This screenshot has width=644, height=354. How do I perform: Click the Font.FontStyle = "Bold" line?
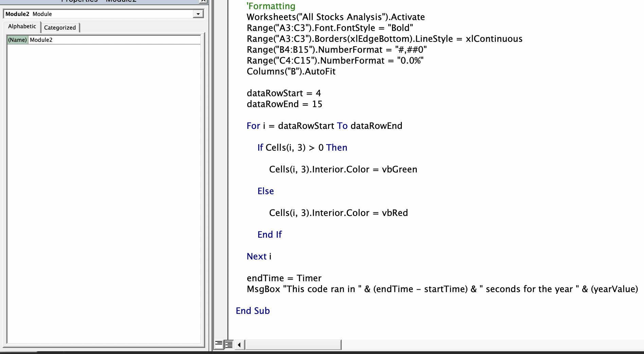click(330, 28)
